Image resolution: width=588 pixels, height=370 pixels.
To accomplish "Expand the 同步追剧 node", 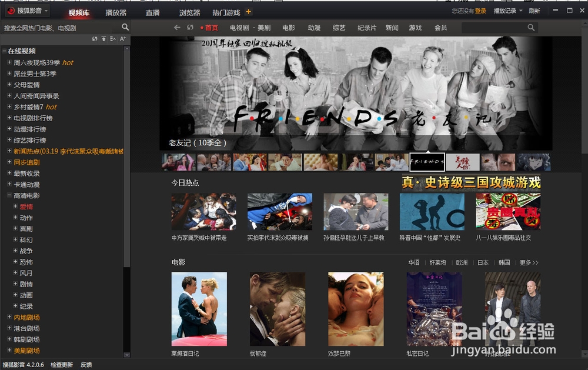I will point(9,162).
